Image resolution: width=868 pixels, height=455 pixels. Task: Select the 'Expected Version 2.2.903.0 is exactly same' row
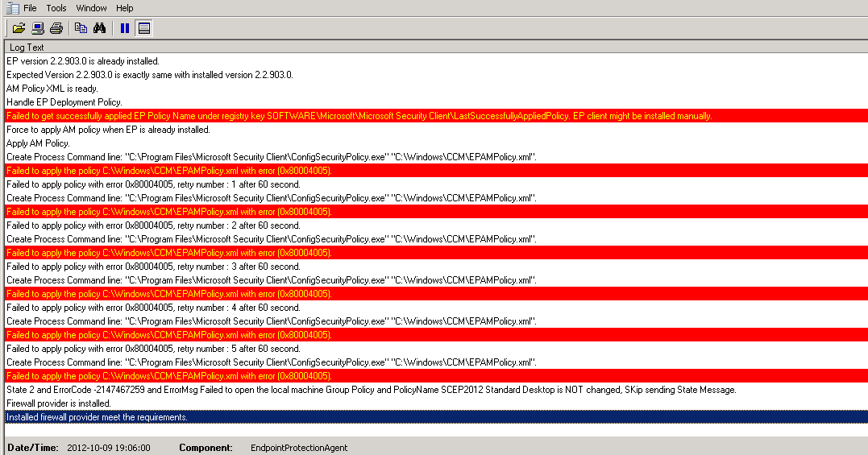coord(436,75)
